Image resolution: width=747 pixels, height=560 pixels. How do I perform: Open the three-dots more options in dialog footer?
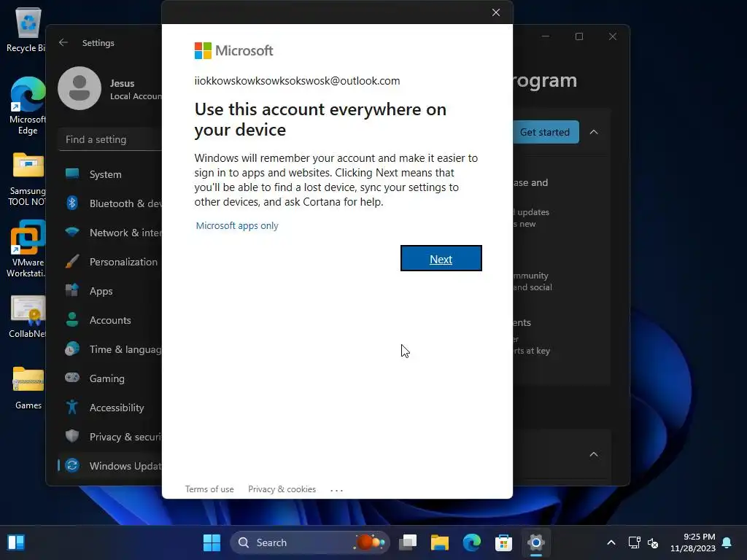(336, 490)
